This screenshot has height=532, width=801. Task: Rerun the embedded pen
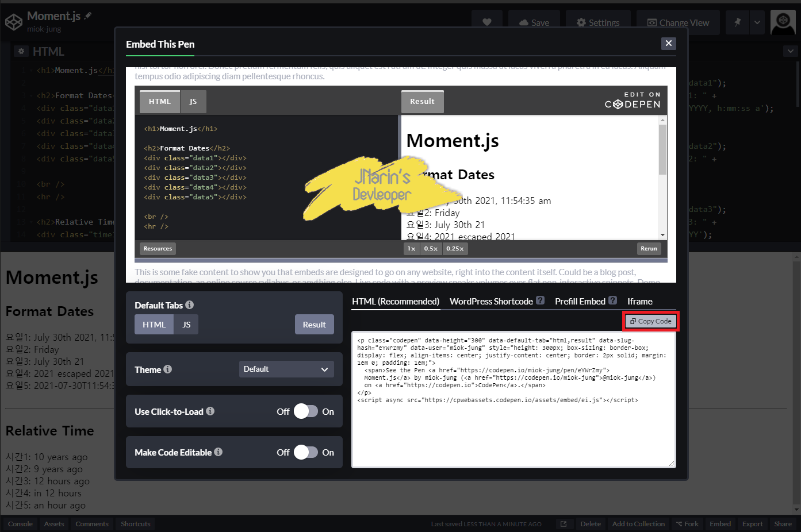649,249
